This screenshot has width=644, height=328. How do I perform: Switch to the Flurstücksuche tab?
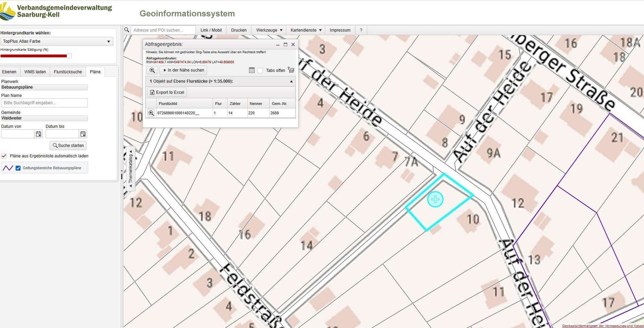tap(68, 72)
